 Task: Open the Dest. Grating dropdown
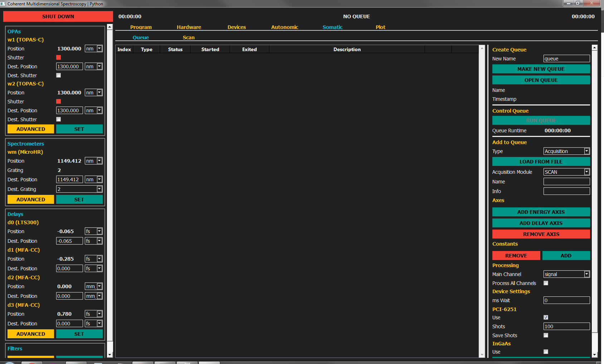tap(79, 189)
